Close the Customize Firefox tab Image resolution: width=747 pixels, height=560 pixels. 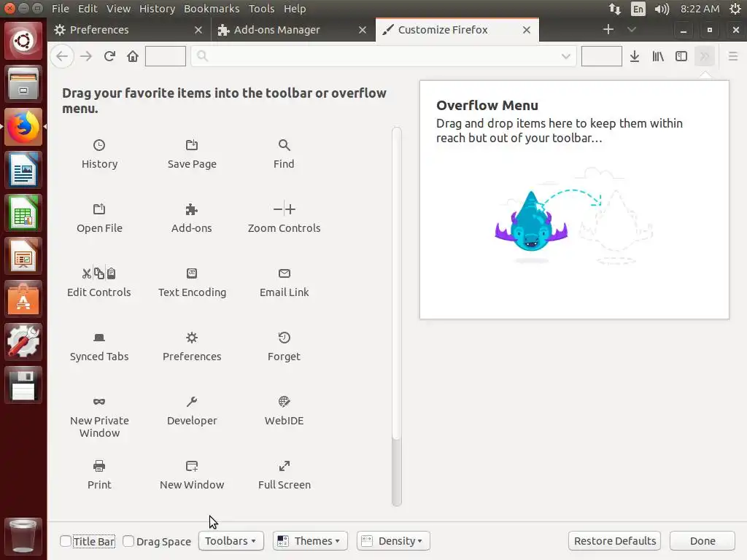[527, 30]
